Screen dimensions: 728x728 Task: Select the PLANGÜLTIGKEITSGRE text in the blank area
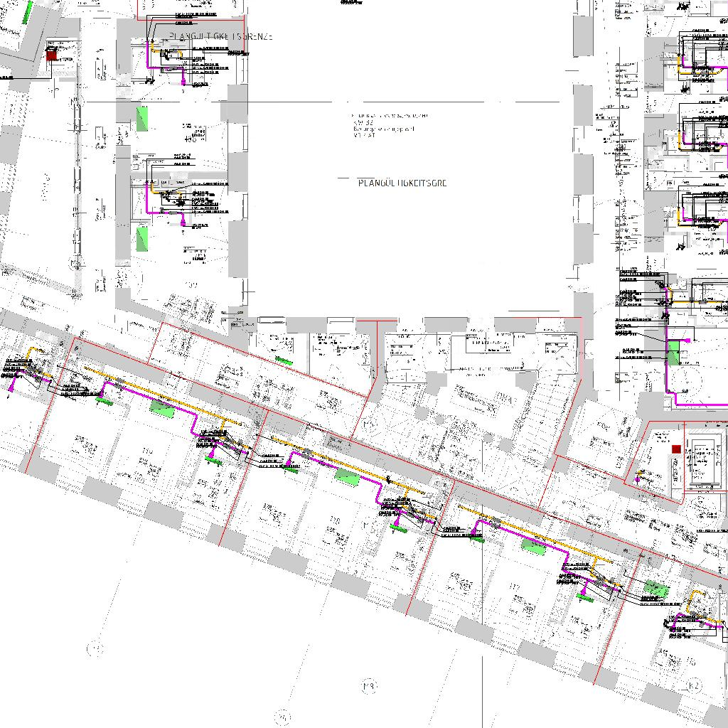point(402,183)
